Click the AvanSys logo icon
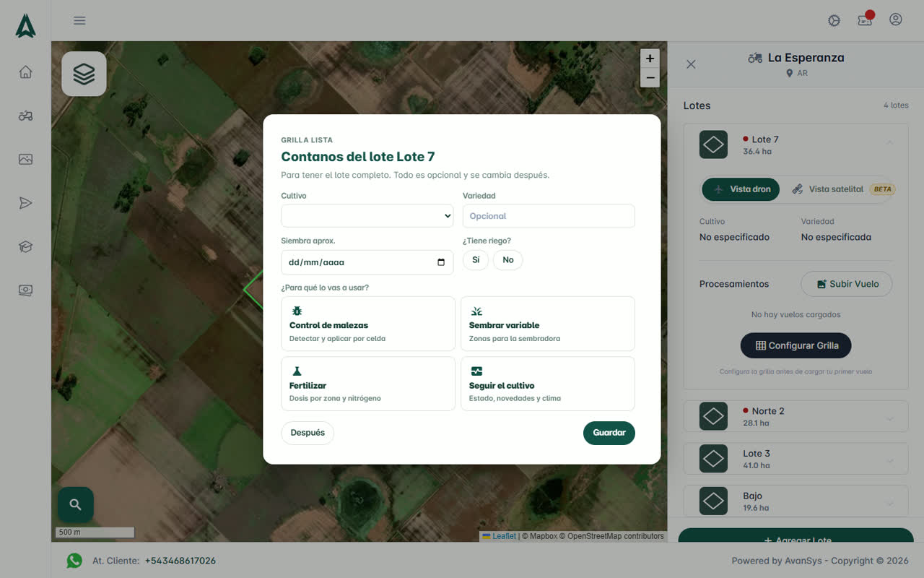924x578 pixels. point(25,26)
